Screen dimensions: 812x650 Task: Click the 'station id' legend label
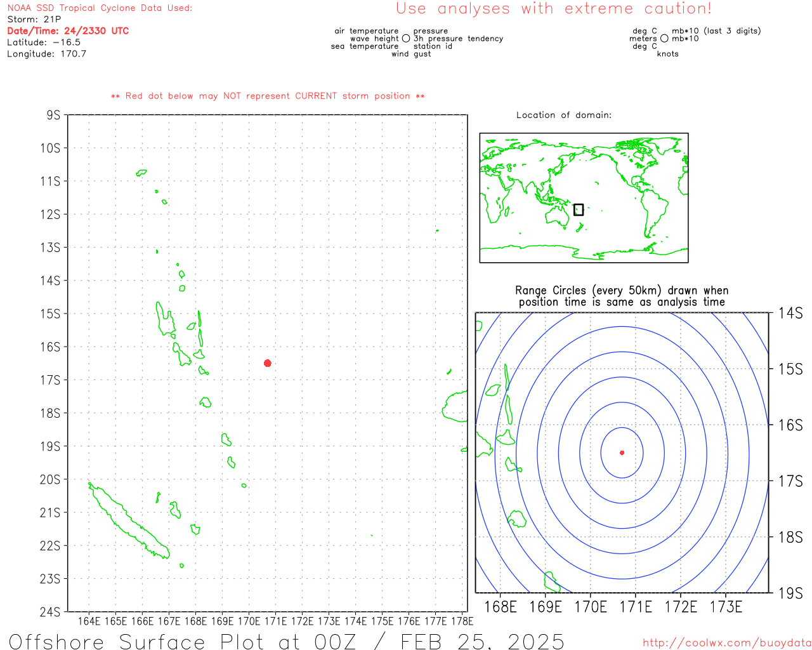click(x=433, y=46)
